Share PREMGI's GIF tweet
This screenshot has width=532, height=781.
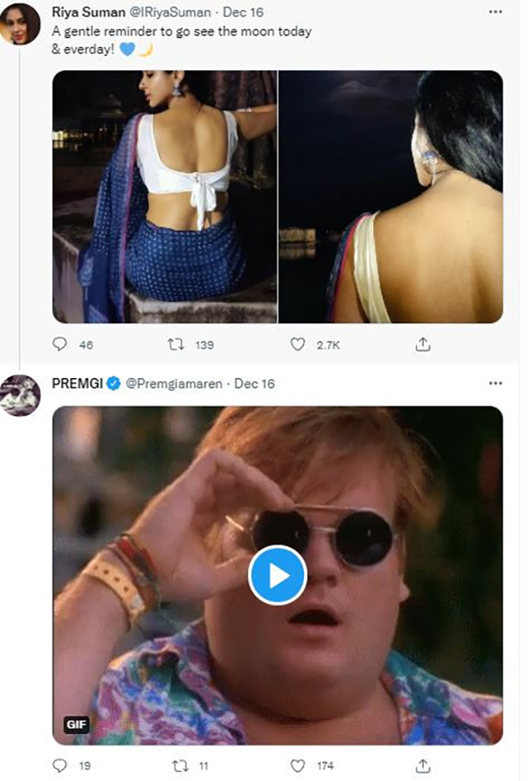point(424,764)
